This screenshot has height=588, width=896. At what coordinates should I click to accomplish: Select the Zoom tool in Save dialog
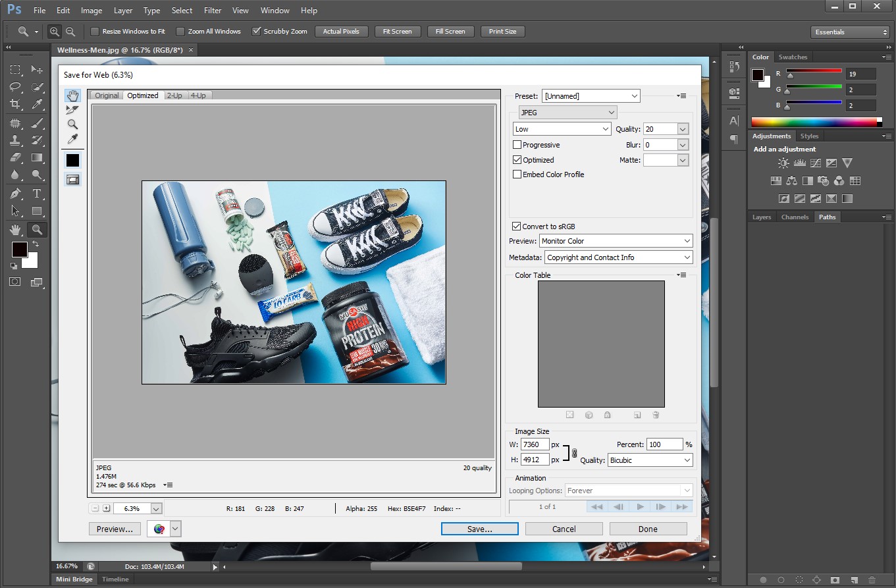(72, 124)
